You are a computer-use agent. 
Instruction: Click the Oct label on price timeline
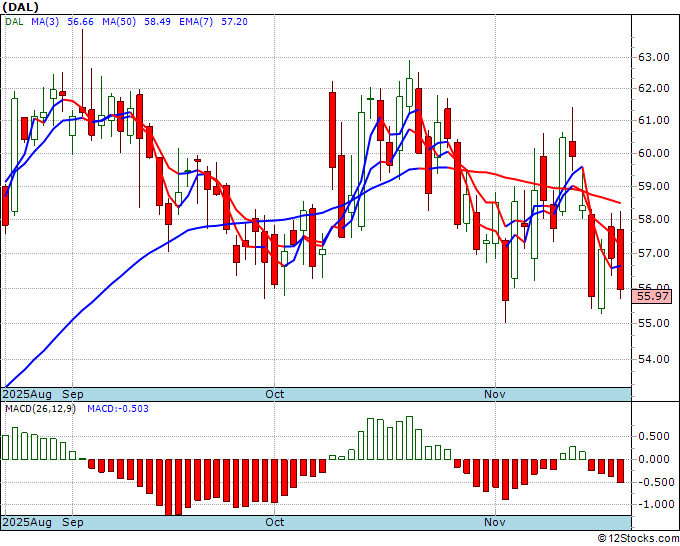[275, 394]
